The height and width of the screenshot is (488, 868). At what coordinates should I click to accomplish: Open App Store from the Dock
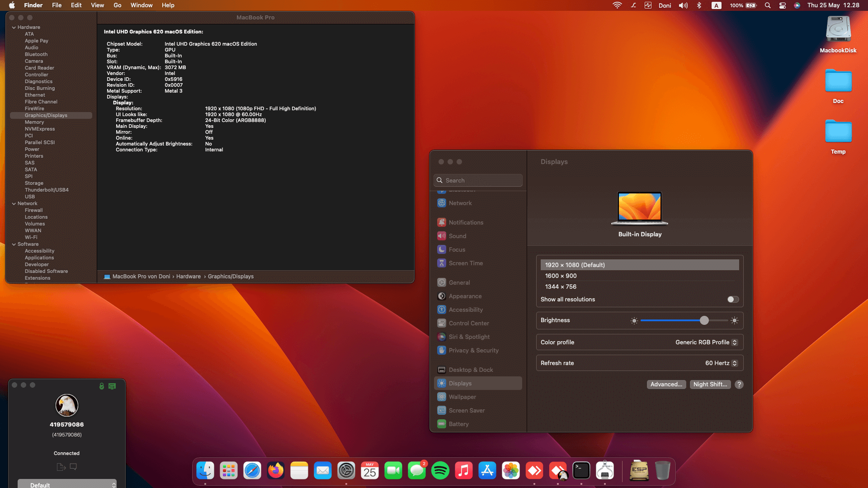487,471
